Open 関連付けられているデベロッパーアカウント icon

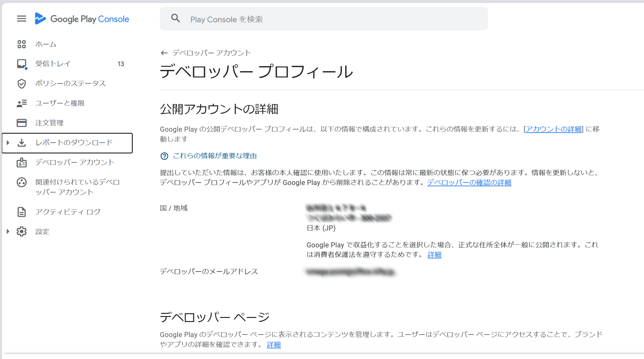coord(21,182)
